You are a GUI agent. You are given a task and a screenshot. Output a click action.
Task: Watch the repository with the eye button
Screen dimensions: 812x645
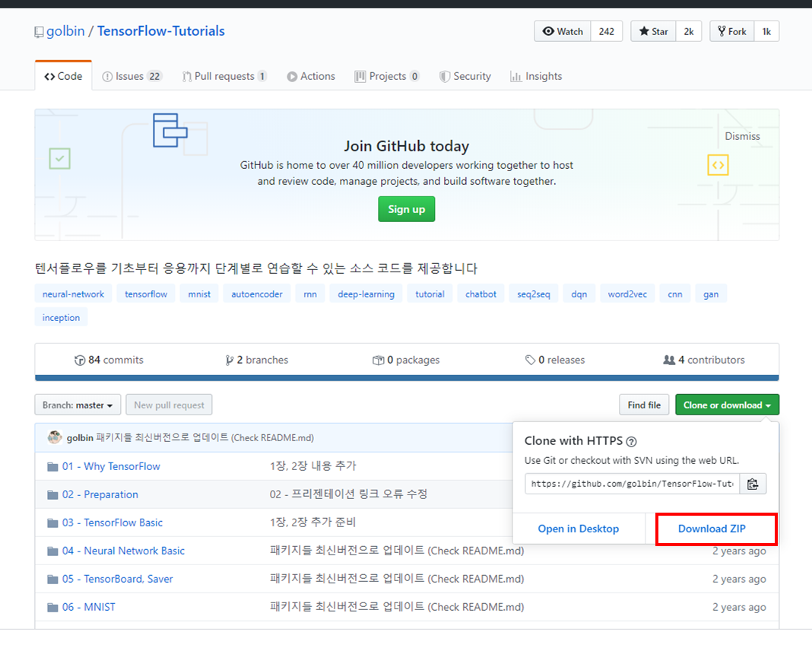coord(563,32)
